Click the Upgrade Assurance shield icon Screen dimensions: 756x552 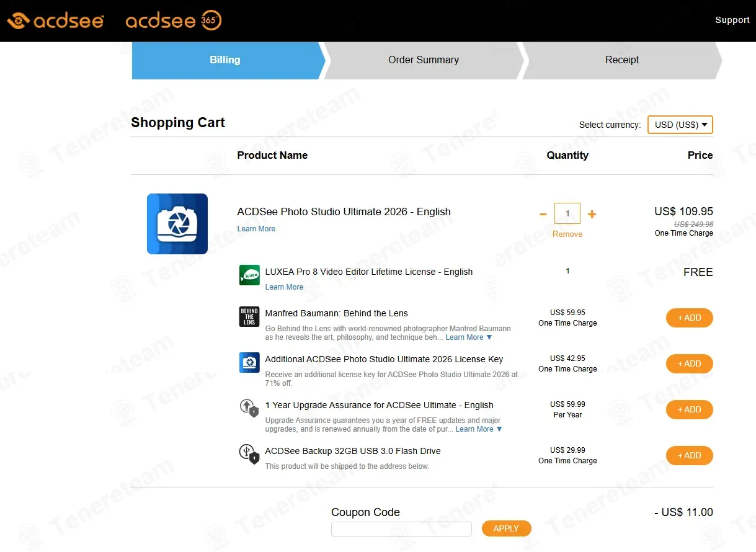click(249, 408)
